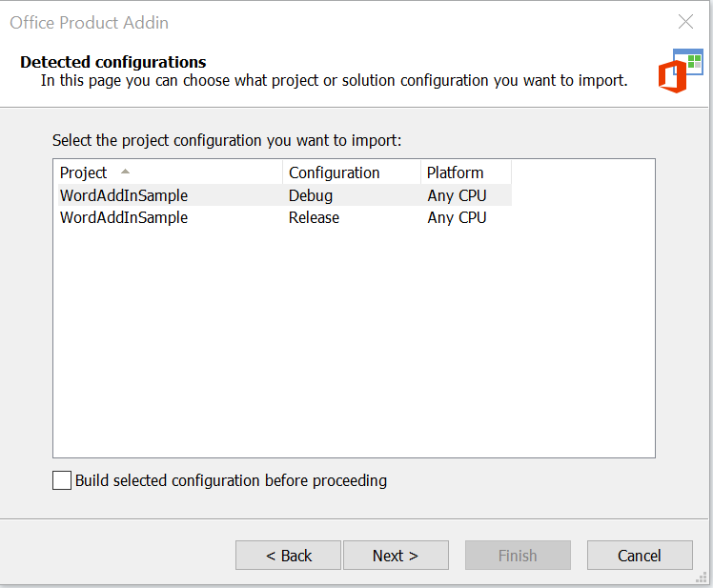Cancel the Office Product Addin wizard

click(x=640, y=555)
